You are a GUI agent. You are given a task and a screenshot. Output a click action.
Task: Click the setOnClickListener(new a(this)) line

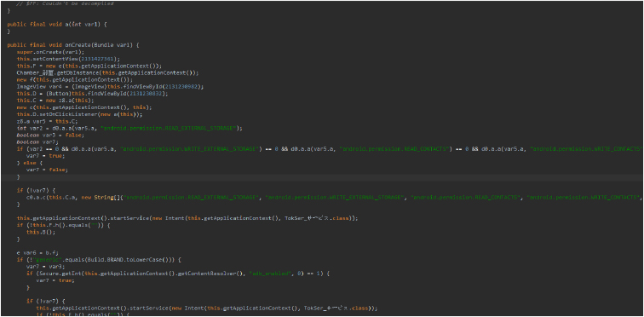point(80,114)
